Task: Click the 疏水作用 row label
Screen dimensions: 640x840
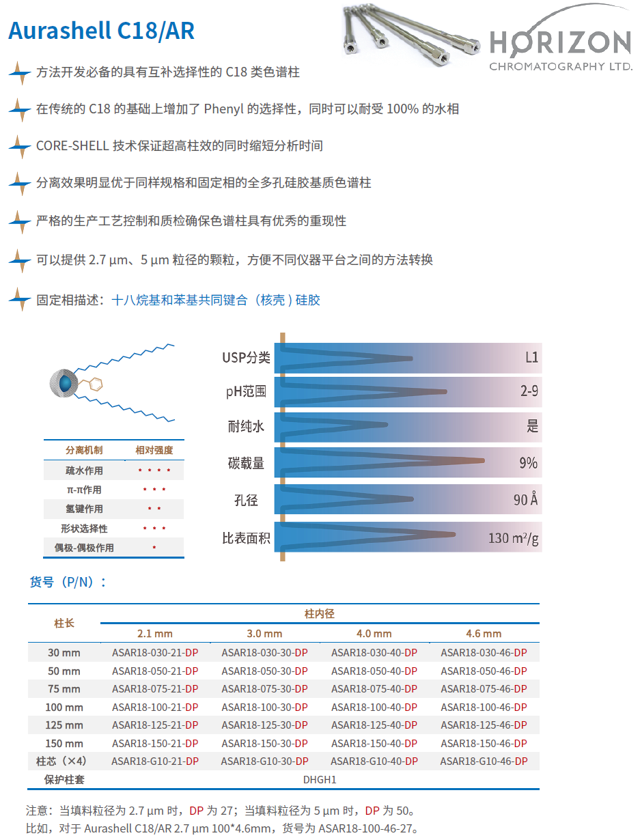Action: (x=84, y=471)
